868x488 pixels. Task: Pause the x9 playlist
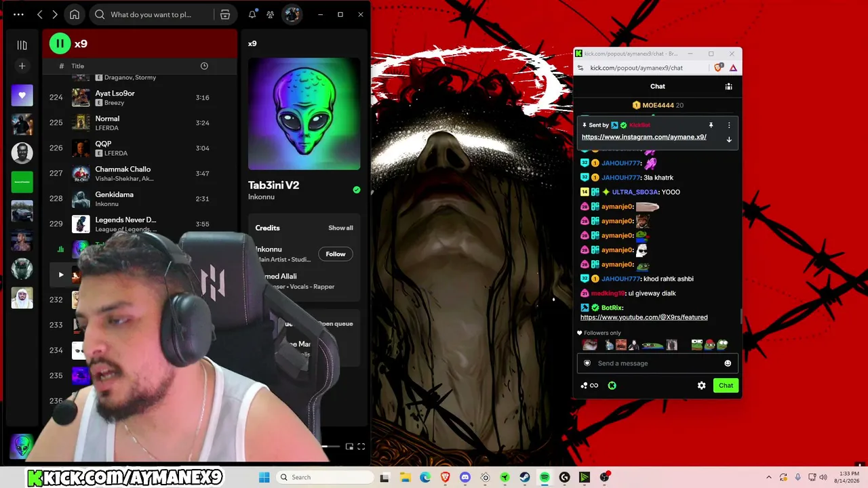pyautogui.click(x=60, y=43)
